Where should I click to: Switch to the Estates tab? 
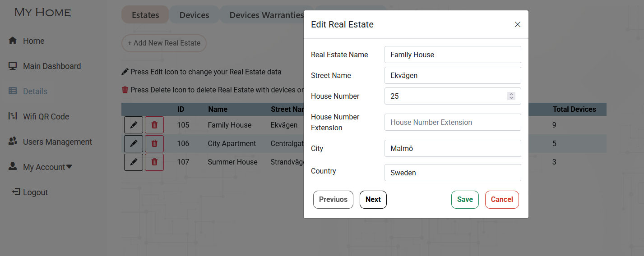[x=145, y=15]
